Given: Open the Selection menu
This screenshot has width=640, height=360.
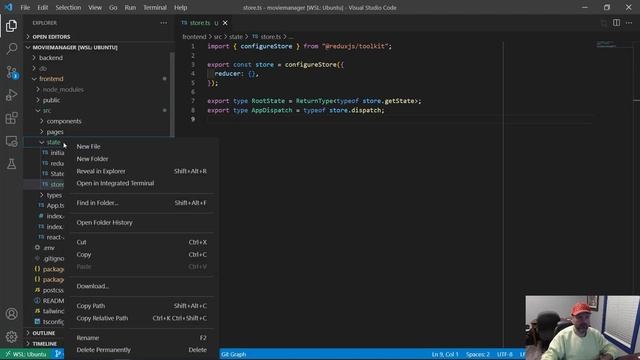Looking at the screenshot, I should (x=68, y=7).
